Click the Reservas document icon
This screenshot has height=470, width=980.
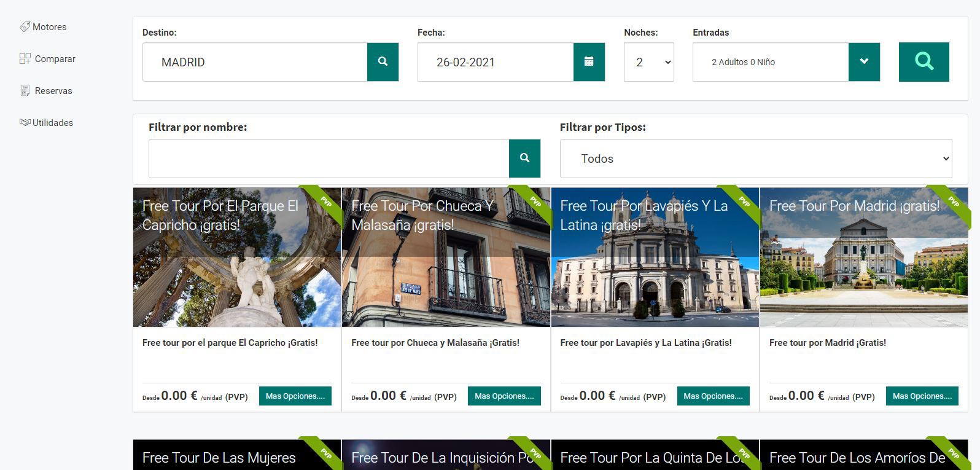(25, 91)
